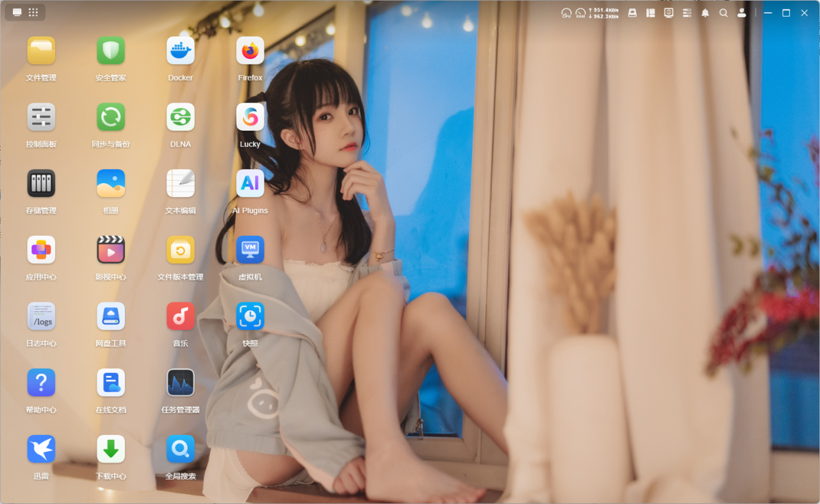
Task: Launch the 迅雷 Xunlei app
Action: pos(41,449)
